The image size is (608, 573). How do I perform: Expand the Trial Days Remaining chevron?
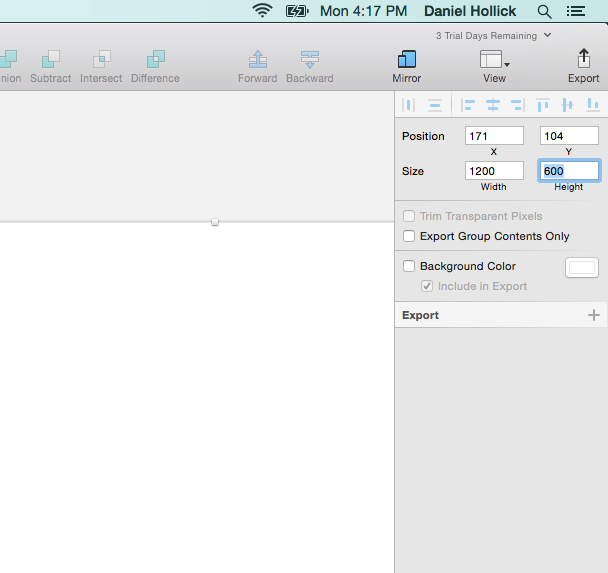[548, 35]
